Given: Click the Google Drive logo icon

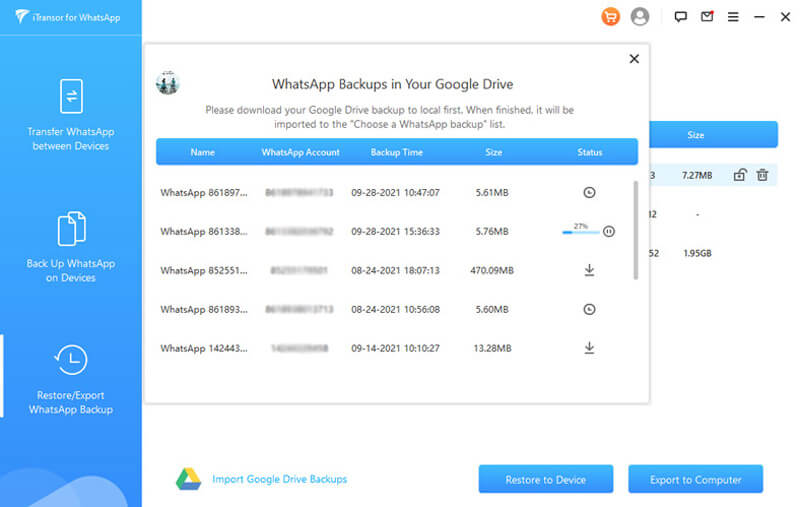Looking at the screenshot, I should coord(188,479).
